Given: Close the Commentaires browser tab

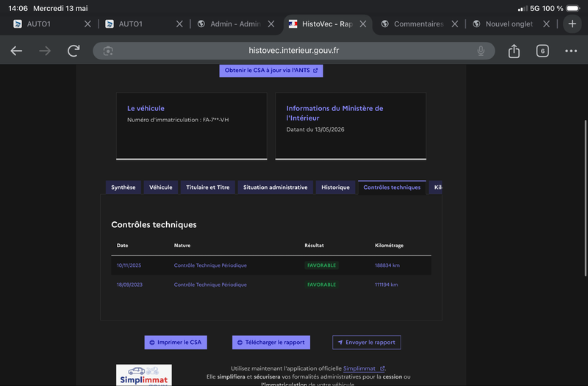Looking at the screenshot, I should coord(454,24).
